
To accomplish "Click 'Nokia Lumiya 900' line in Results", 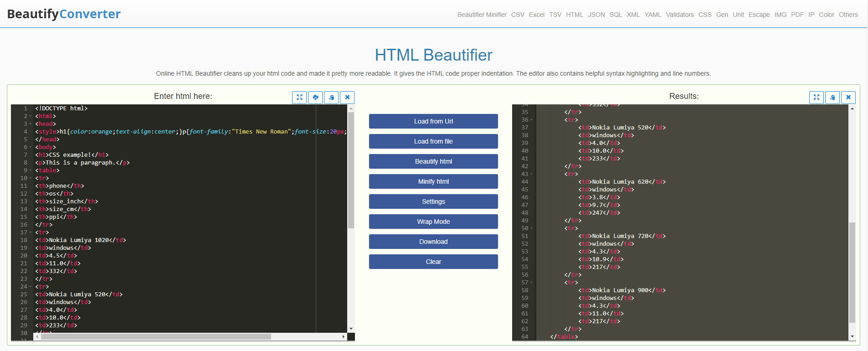I will [622, 290].
